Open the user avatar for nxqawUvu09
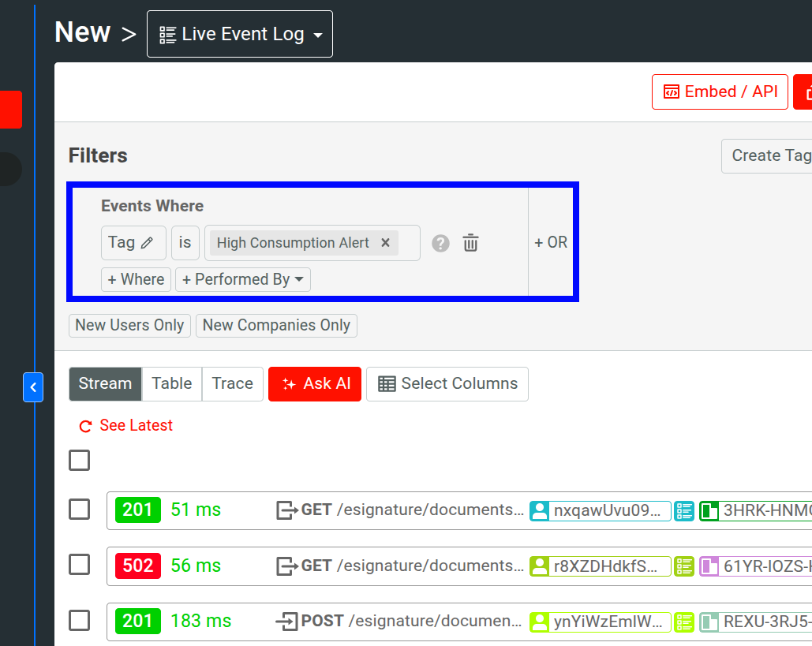Image resolution: width=812 pixels, height=646 pixels. pos(538,510)
